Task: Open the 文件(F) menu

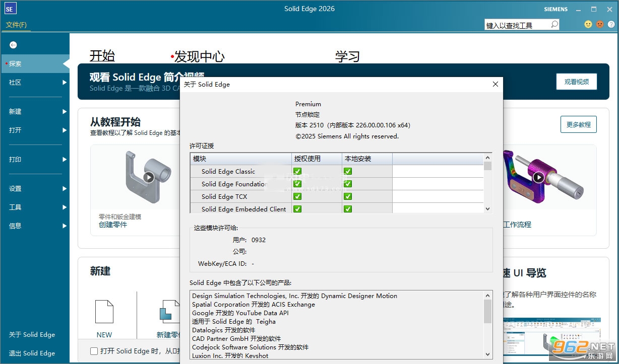Action: coord(17,25)
